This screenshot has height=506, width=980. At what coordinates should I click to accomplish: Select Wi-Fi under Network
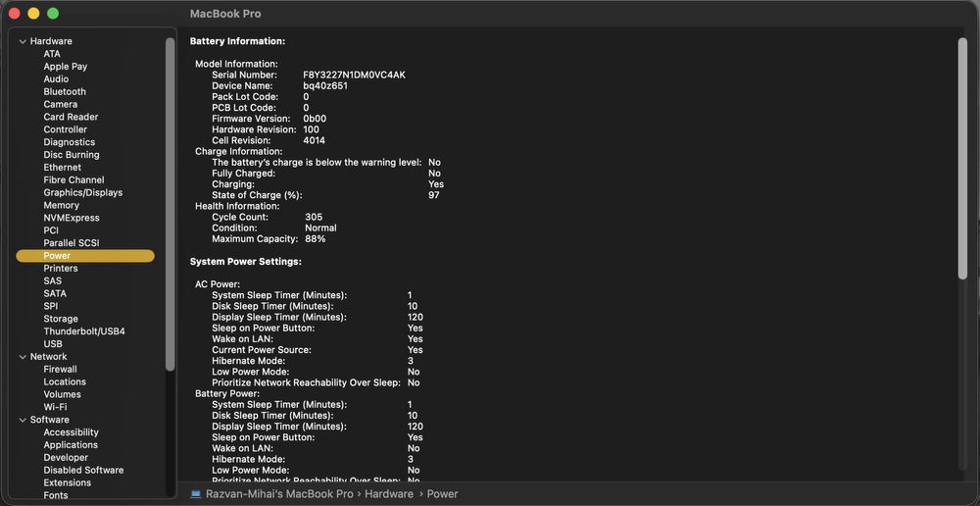55,407
